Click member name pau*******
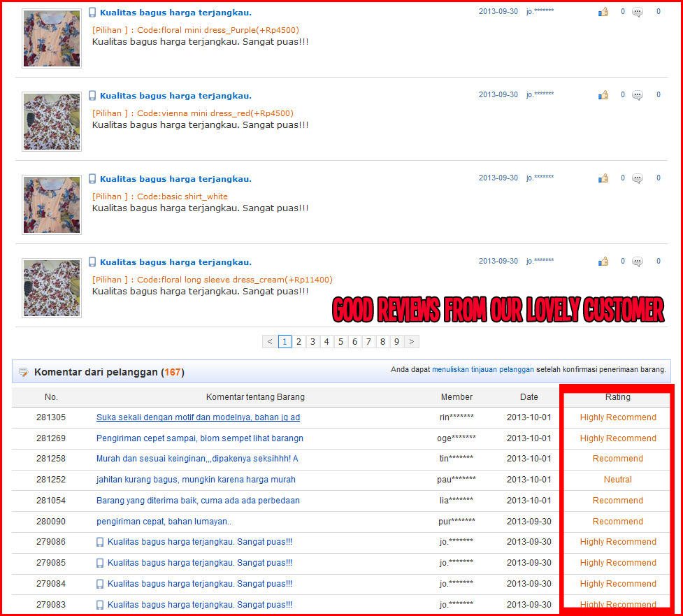The width and height of the screenshot is (683, 616). point(456,480)
